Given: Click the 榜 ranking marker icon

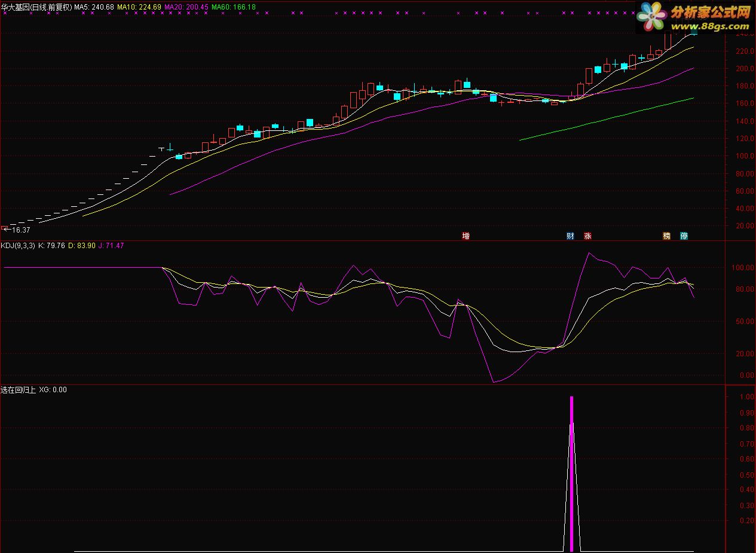Looking at the screenshot, I should tap(666, 236).
